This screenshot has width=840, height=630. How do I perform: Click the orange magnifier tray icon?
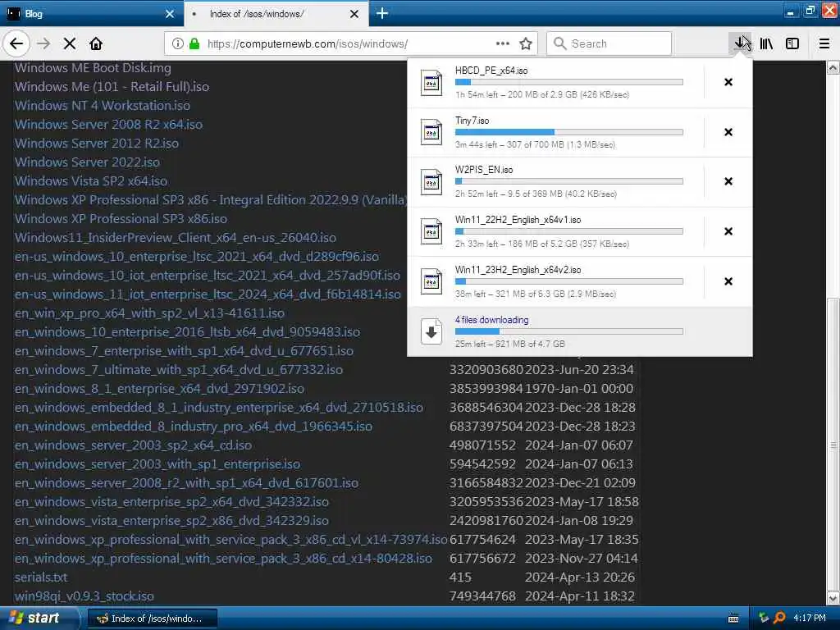point(779,618)
